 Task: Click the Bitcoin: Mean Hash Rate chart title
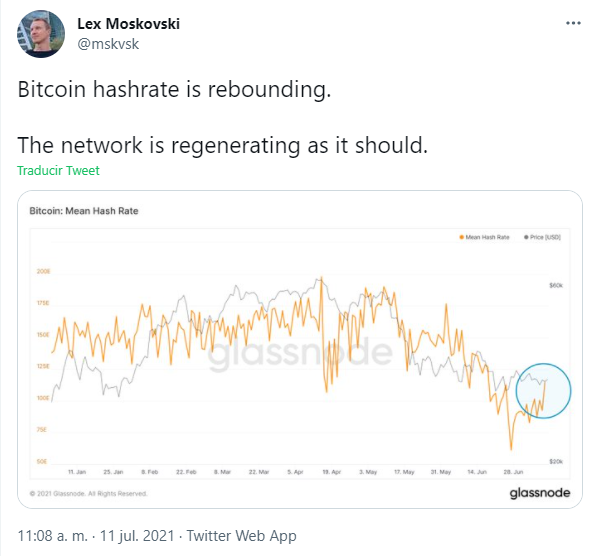pyautogui.click(x=84, y=211)
